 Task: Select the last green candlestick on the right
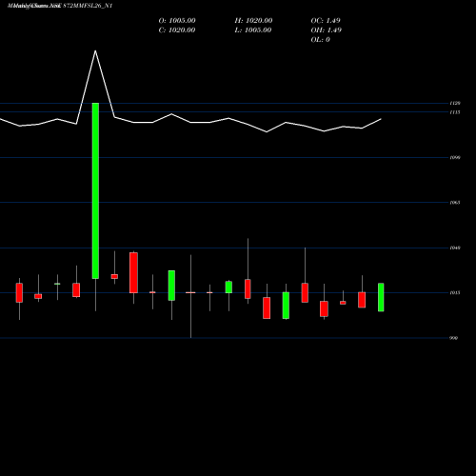(381, 297)
